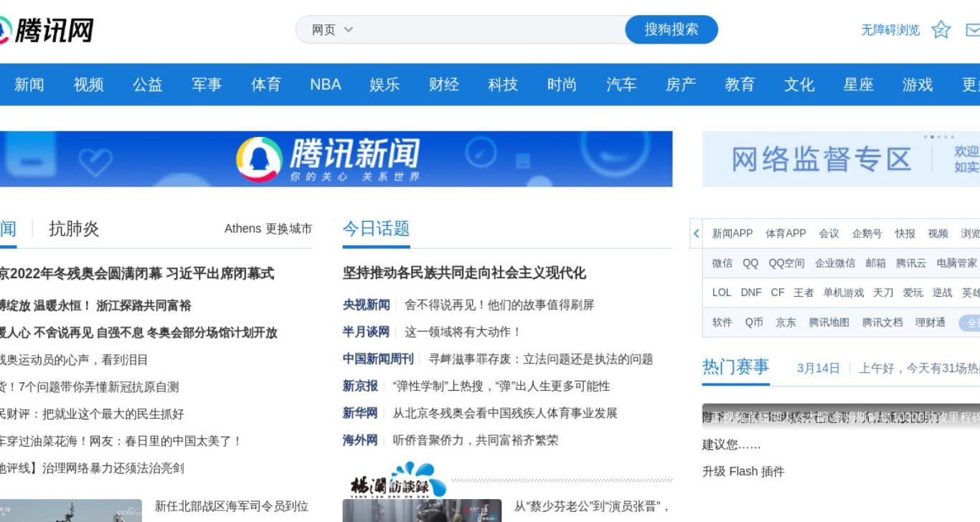Open article 这一领域将有大动作！
The height and width of the screenshot is (522, 980).
463,332
